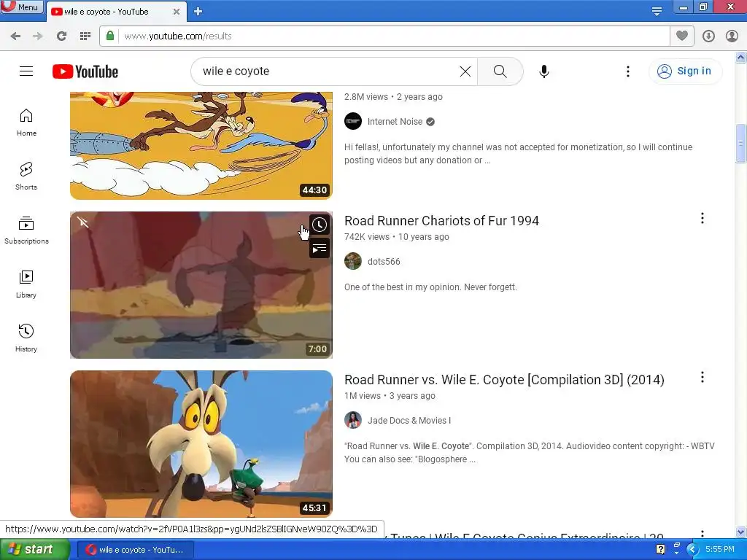This screenshot has height=560, width=747.
Task: Open the Internet Noise channel name link
Action: tap(395, 122)
